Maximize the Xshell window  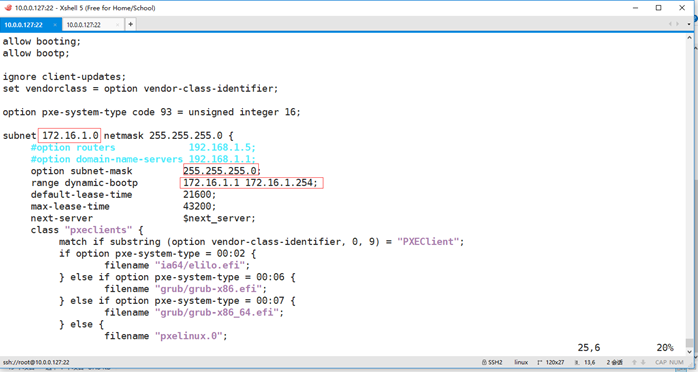click(659, 8)
